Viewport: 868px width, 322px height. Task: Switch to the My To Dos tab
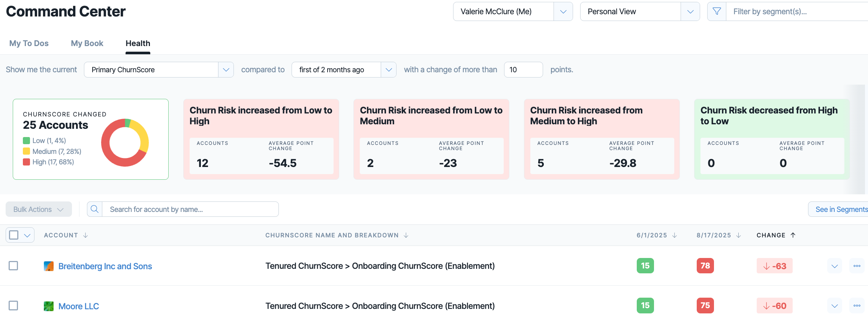click(x=29, y=43)
